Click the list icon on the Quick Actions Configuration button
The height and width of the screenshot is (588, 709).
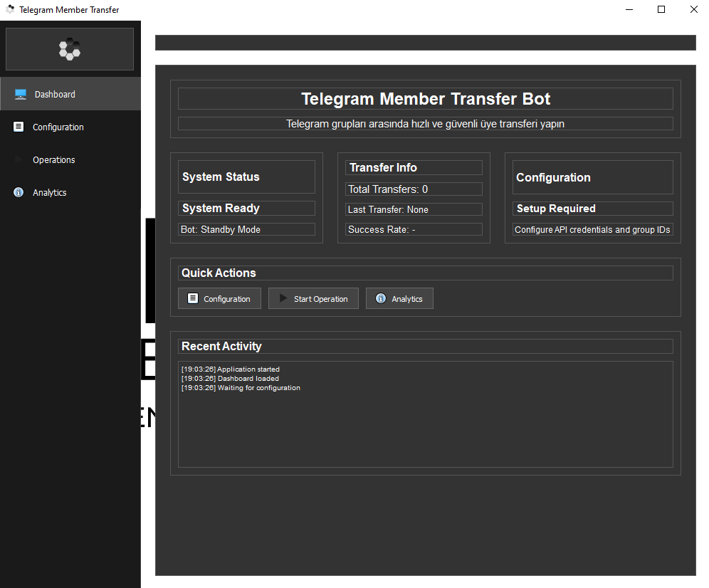tap(193, 298)
